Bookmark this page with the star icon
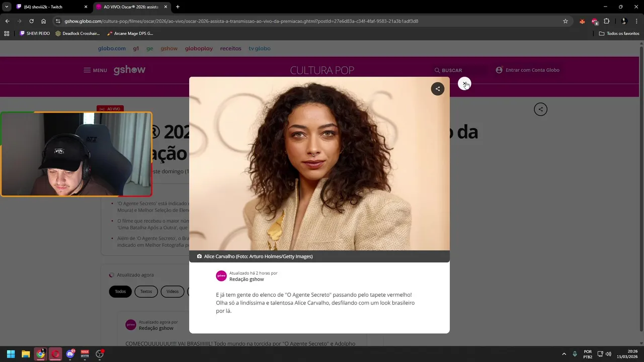This screenshot has height=362, width=644. coord(566,21)
